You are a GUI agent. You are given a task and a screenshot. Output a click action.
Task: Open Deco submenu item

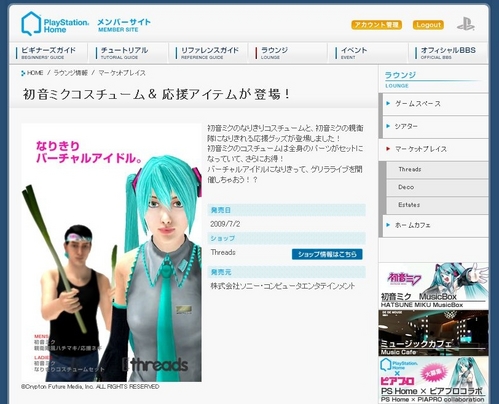point(437,187)
